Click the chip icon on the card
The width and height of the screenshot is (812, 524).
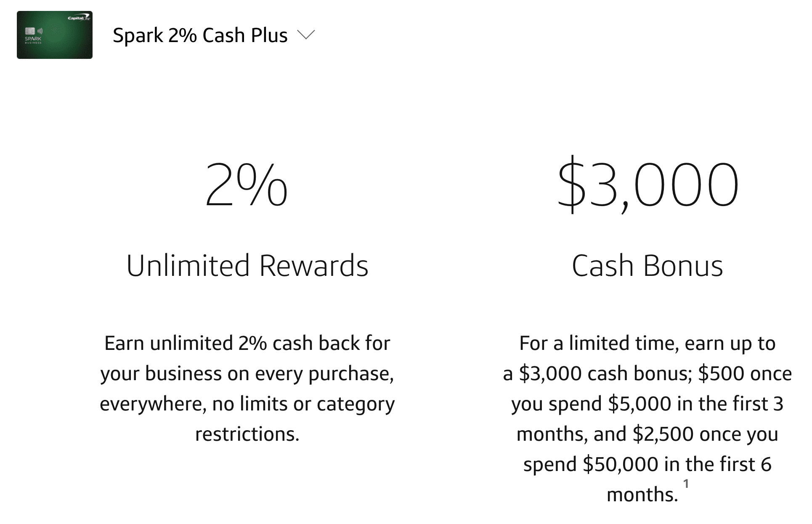pos(30,31)
